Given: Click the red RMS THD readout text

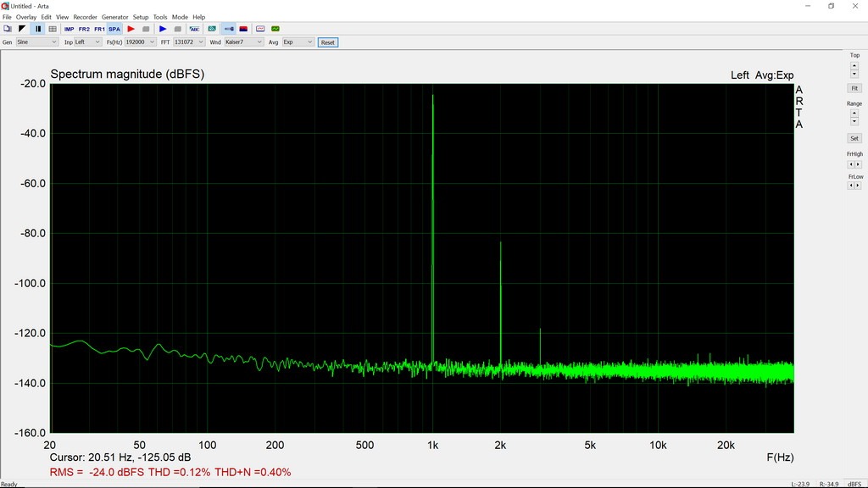Looking at the screenshot, I should [x=170, y=473].
